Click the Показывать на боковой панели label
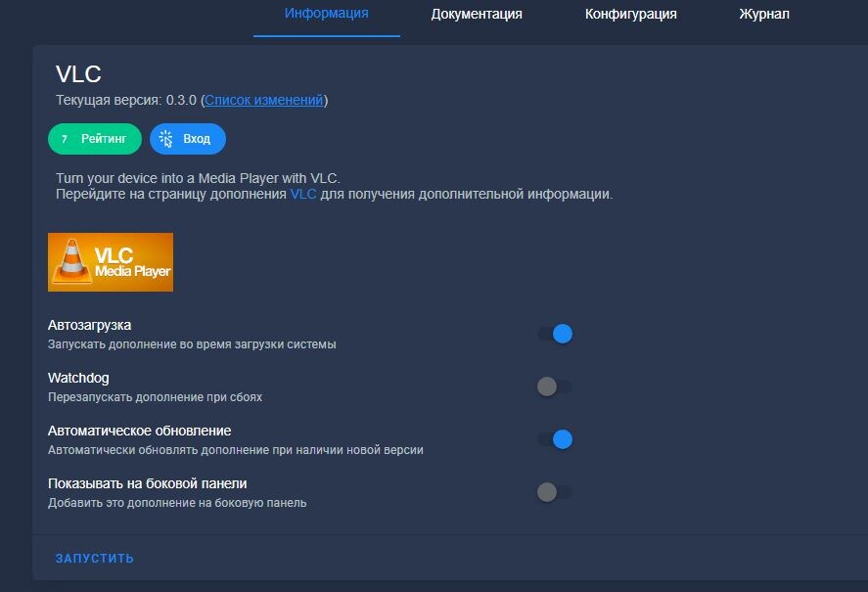Viewport: 868px width, 592px height. 147,483
